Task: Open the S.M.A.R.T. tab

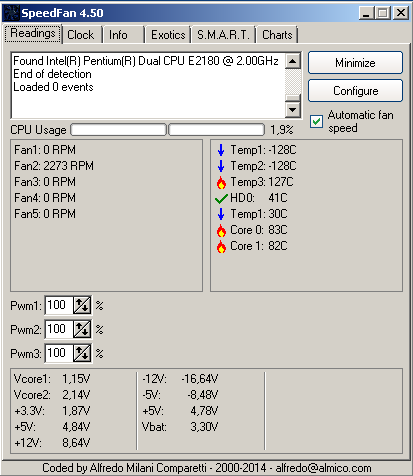Action: [x=223, y=35]
